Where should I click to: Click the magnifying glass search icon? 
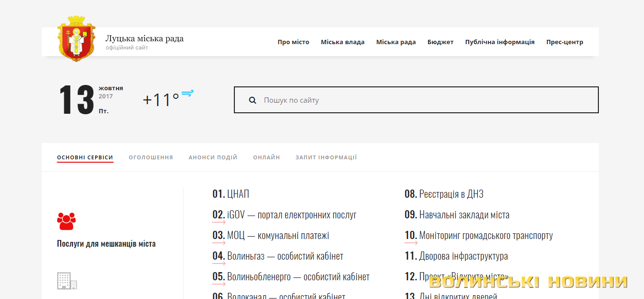[x=253, y=100]
